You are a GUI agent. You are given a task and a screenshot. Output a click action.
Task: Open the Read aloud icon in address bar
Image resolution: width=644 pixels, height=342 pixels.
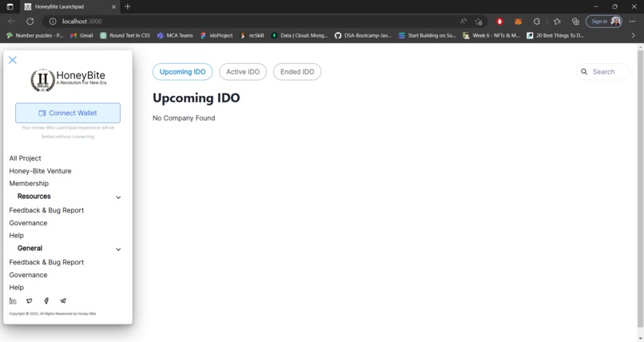point(463,22)
